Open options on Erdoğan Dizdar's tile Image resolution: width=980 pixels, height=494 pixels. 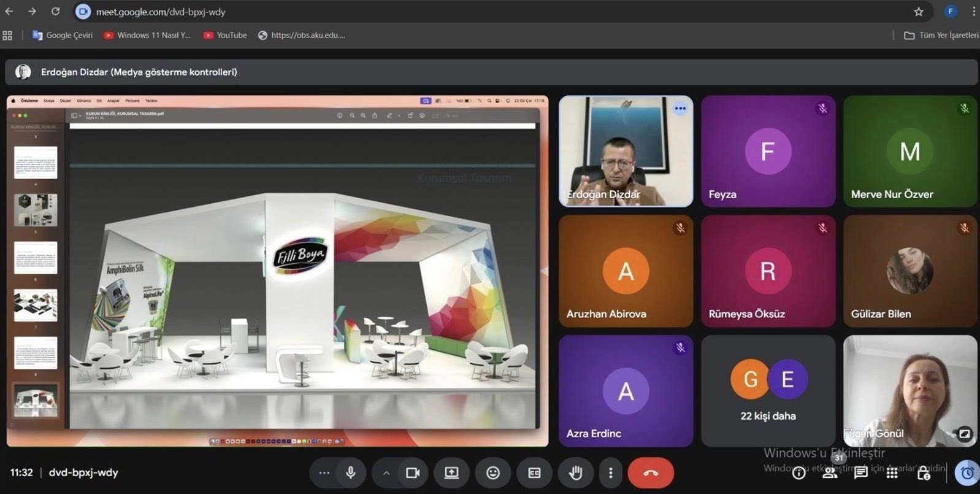tap(680, 109)
